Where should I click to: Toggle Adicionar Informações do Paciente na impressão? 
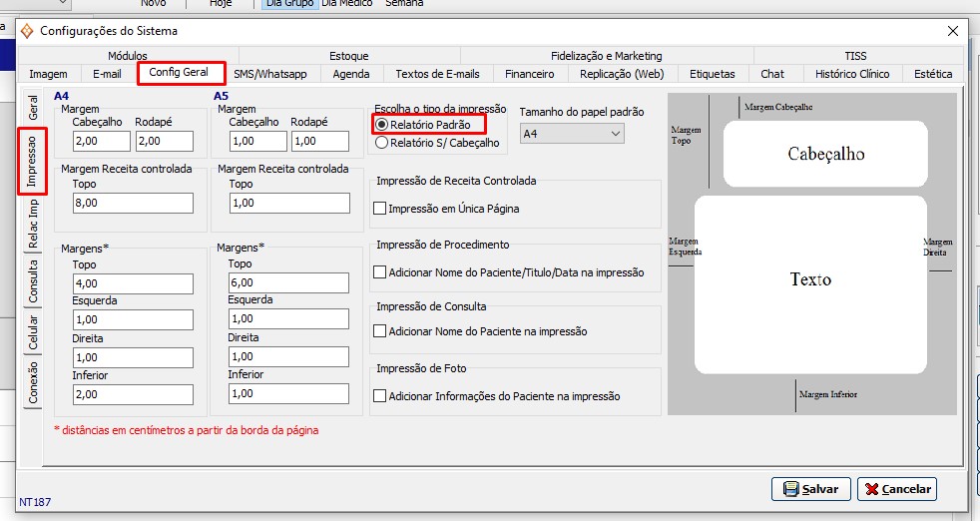[379, 396]
